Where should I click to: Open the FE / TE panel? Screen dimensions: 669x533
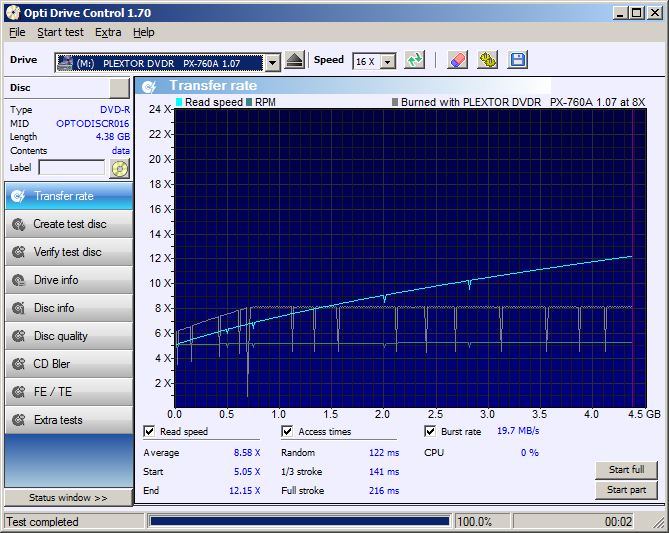(69, 392)
